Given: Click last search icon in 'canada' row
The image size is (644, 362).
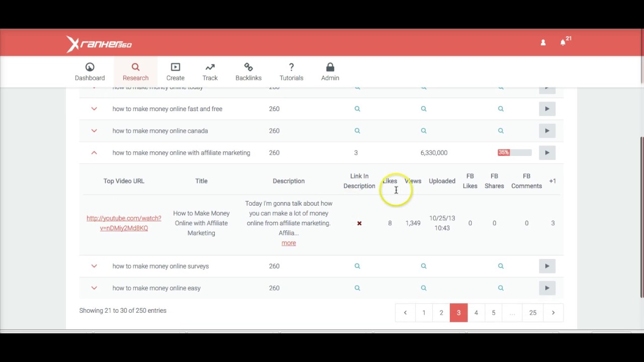Looking at the screenshot, I should (x=501, y=131).
